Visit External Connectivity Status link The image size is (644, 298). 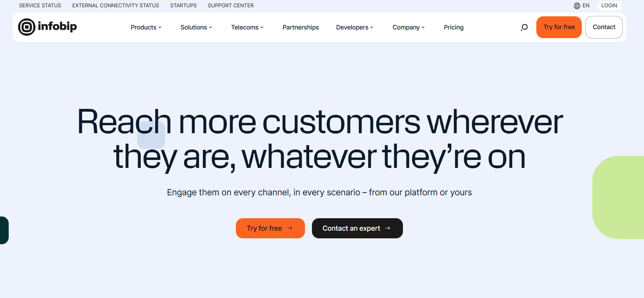pos(116,6)
